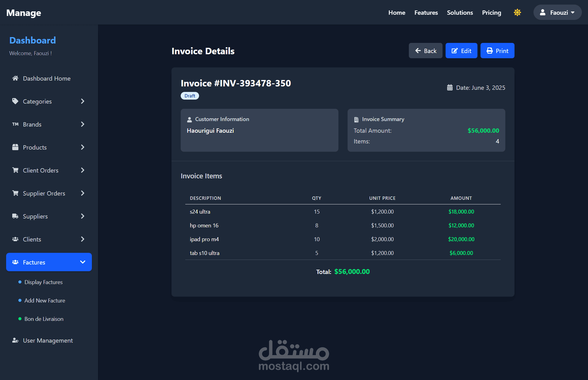Go to Features in top navigation

pos(426,13)
